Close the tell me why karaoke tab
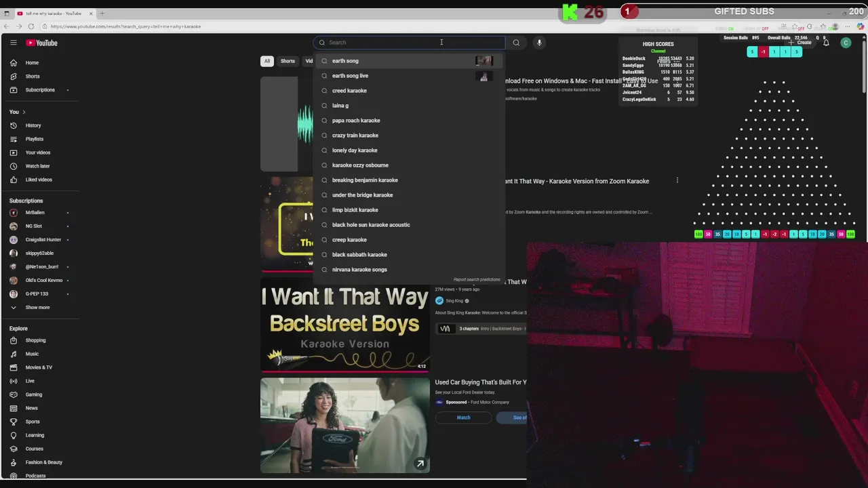Image resolution: width=868 pixels, height=488 pixels. pyautogui.click(x=91, y=14)
